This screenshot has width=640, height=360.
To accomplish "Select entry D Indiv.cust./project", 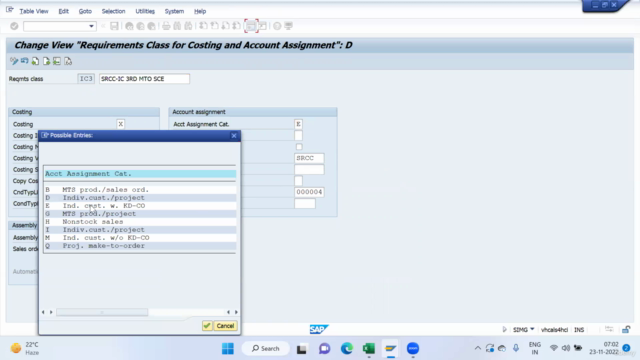I will [x=140, y=198].
